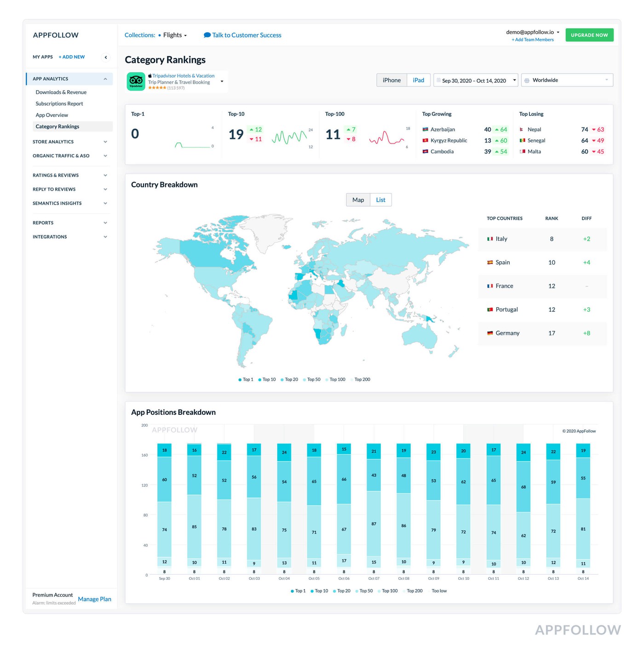Click the Nepal flag in Top Losing
The height and width of the screenshot is (652, 644).
[x=522, y=130]
